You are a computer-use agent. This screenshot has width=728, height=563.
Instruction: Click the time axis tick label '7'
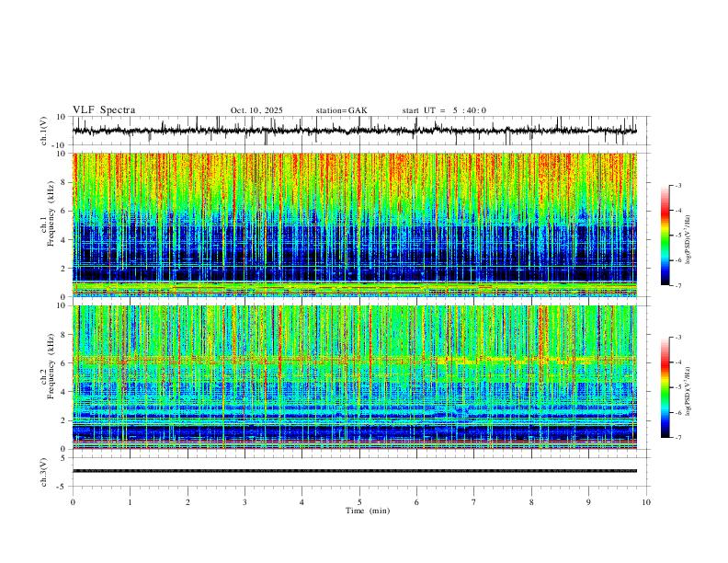pyautogui.click(x=474, y=502)
